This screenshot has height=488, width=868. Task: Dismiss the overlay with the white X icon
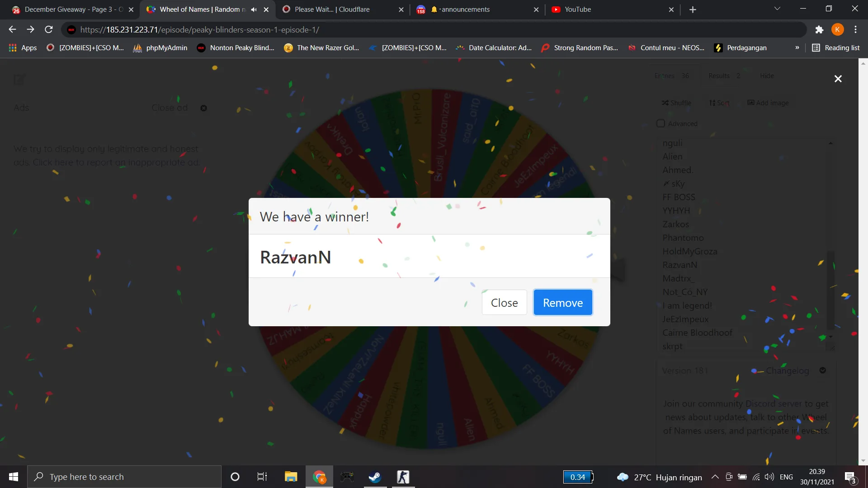click(838, 79)
